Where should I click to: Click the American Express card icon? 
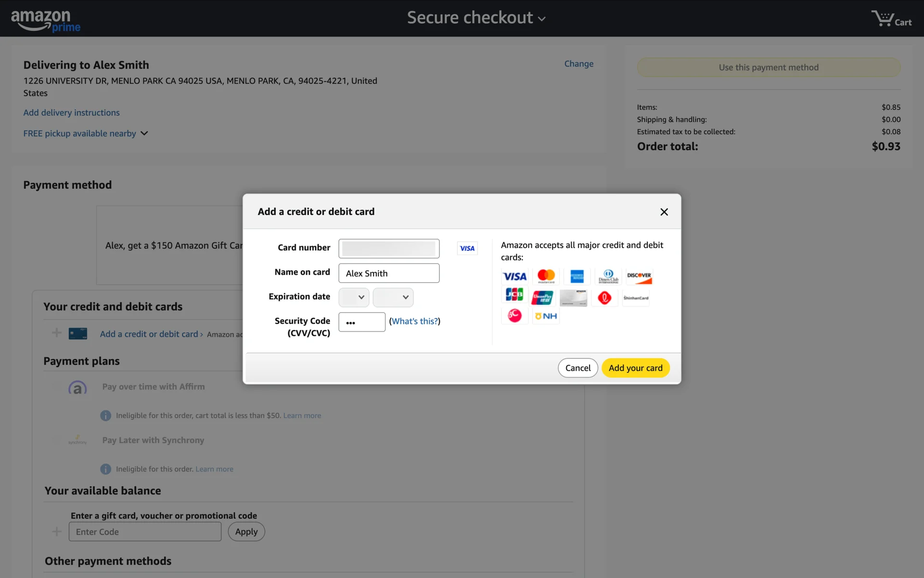coord(577,276)
